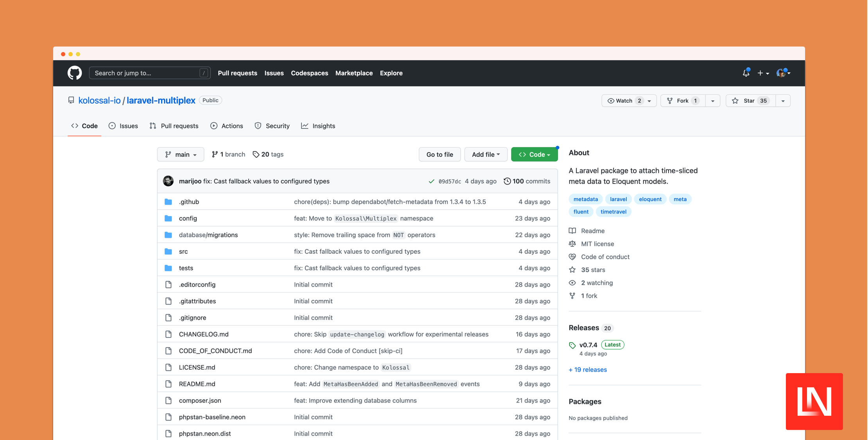Select the eloquent topic tag
Image resolution: width=868 pixels, height=440 pixels.
[x=650, y=199]
